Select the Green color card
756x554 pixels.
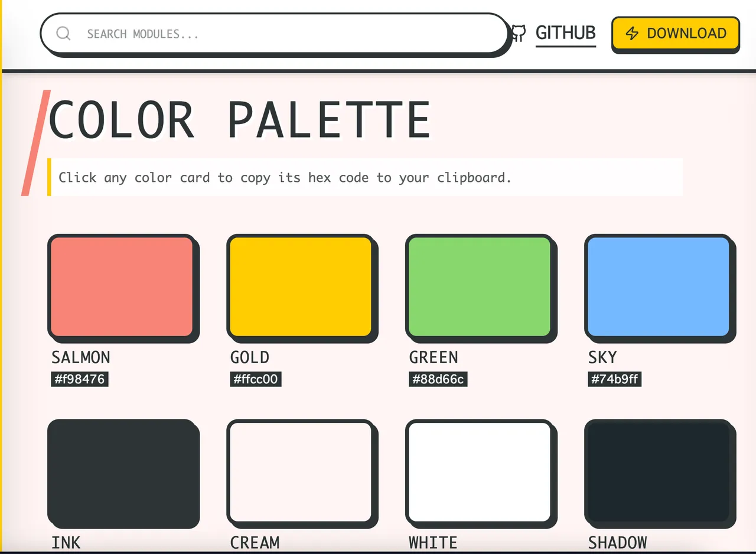pyautogui.click(x=480, y=286)
